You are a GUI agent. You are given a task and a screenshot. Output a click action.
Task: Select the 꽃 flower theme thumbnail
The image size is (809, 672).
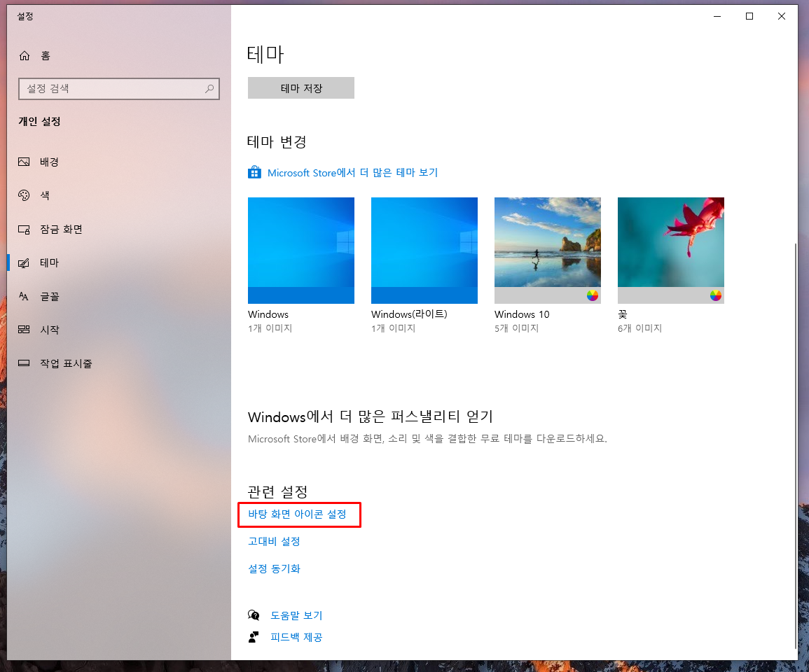tap(671, 250)
